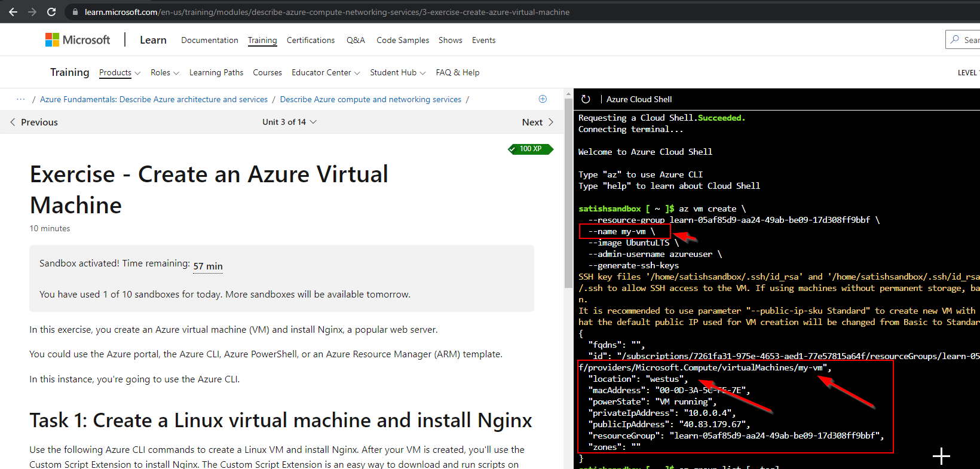Click the padlock icon in address bar
This screenshot has width=980, height=469.
(x=75, y=12)
